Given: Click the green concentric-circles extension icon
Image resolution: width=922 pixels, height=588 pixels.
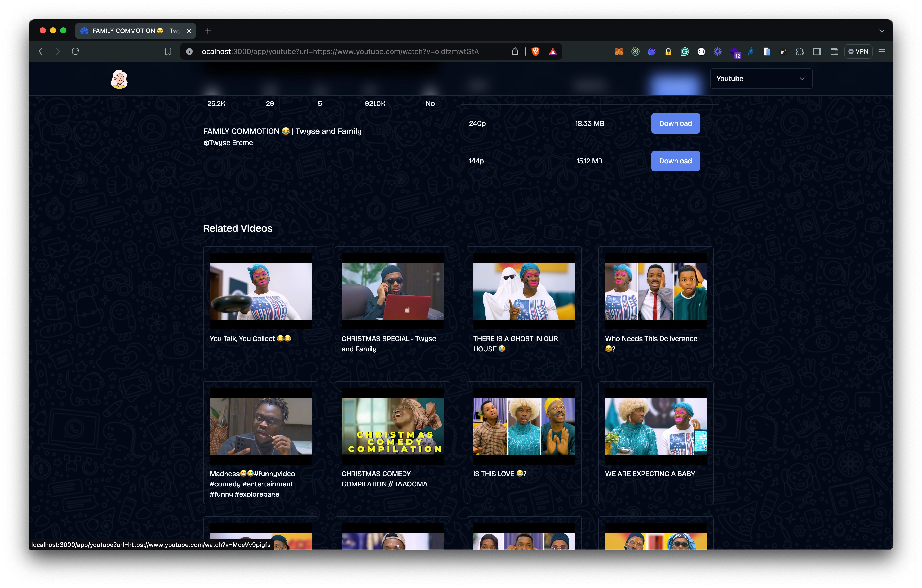Looking at the screenshot, I should pyautogui.click(x=635, y=52).
